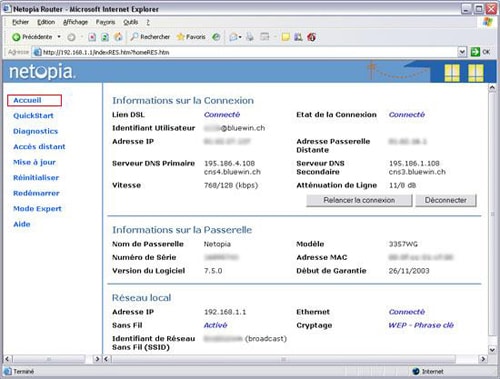Open the Affichage menu

tap(75, 22)
